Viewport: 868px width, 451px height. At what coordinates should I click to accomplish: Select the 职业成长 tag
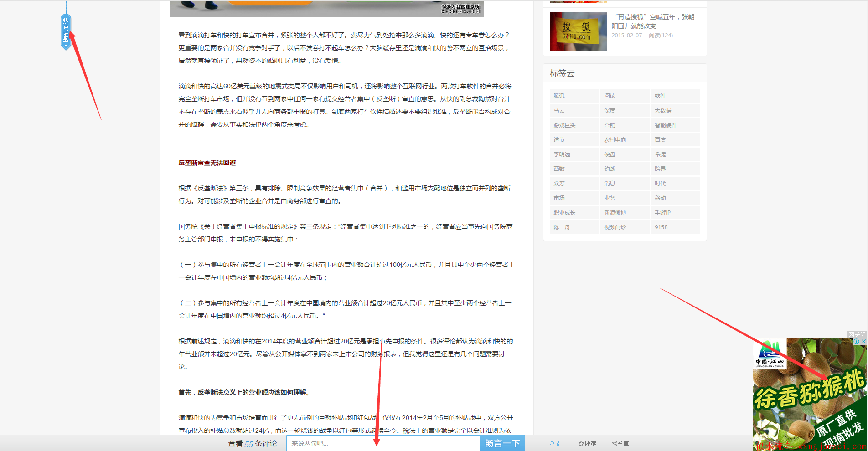pos(574,212)
